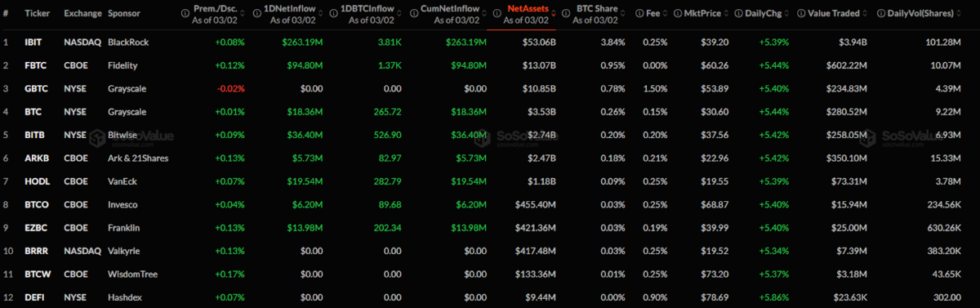980x308 pixels.
Task: Sort by Fee using its arrow icon
Action: click(666, 14)
